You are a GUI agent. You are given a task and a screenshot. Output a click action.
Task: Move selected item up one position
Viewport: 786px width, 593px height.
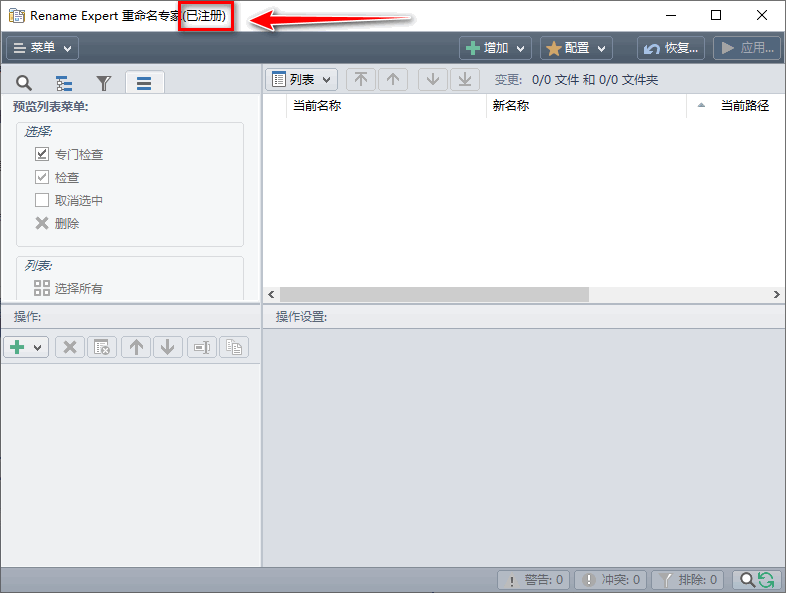coord(393,79)
